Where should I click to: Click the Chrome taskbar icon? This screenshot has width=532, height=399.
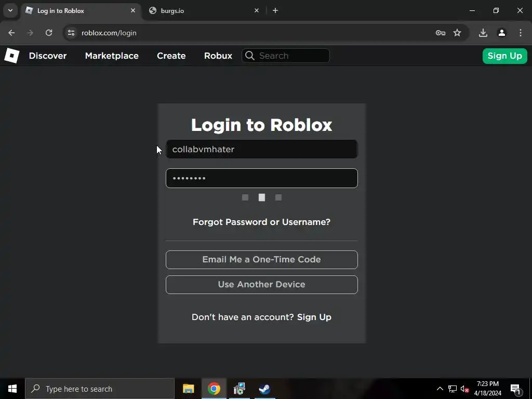pyautogui.click(x=214, y=389)
